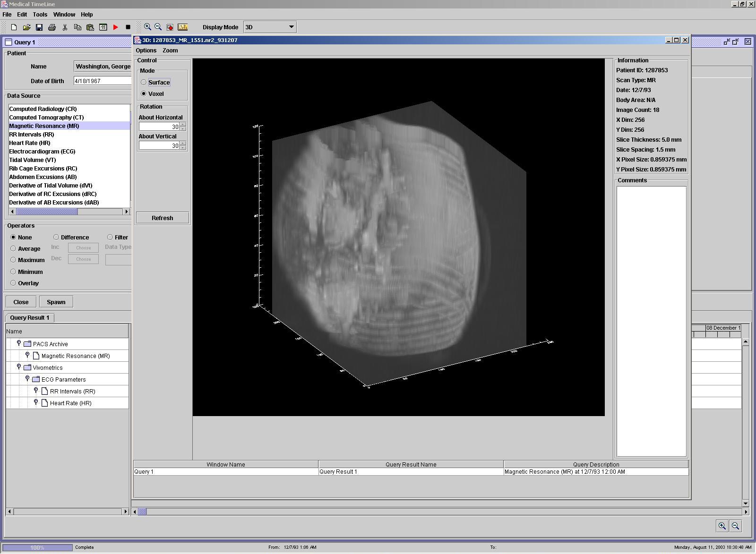Click the bottom timeline horizontal scrollbar thumb
The width and height of the screenshot is (756, 554).
pos(143,511)
